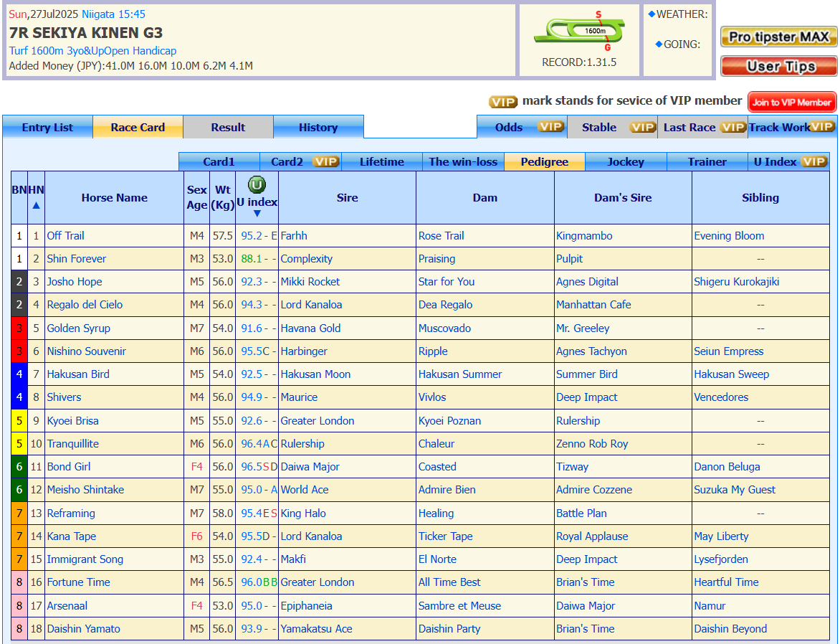Click VIP badge on Last Race tab
Viewport: 840px width, 644px height.
tap(732, 127)
